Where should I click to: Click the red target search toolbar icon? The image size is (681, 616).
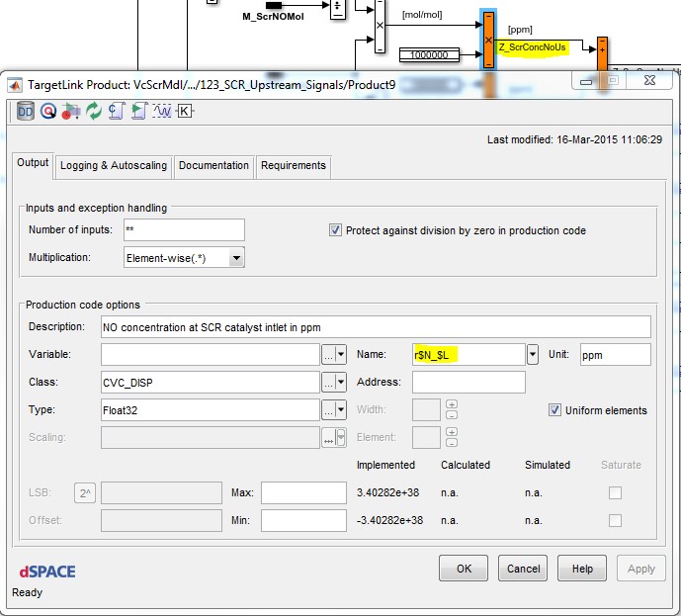[48, 111]
